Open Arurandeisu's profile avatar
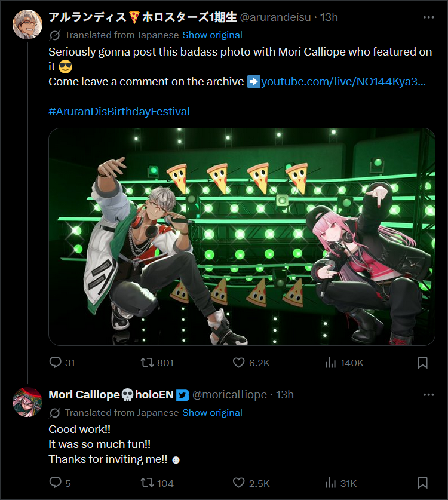This screenshot has width=448, height=500. [27, 25]
